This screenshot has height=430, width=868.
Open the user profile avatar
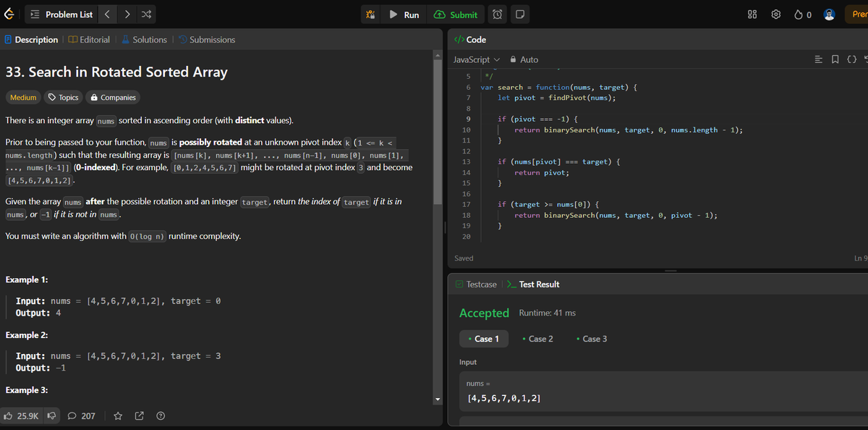coord(830,14)
